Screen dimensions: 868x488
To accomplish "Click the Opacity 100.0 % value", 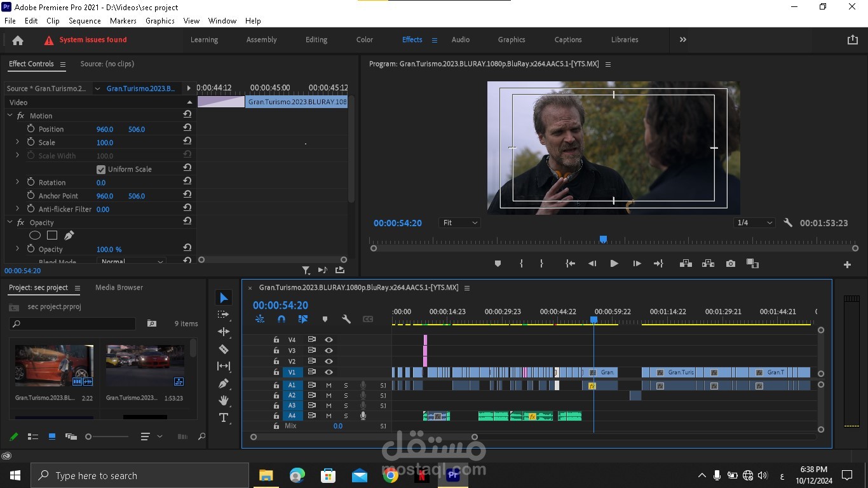I will click(x=109, y=250).
